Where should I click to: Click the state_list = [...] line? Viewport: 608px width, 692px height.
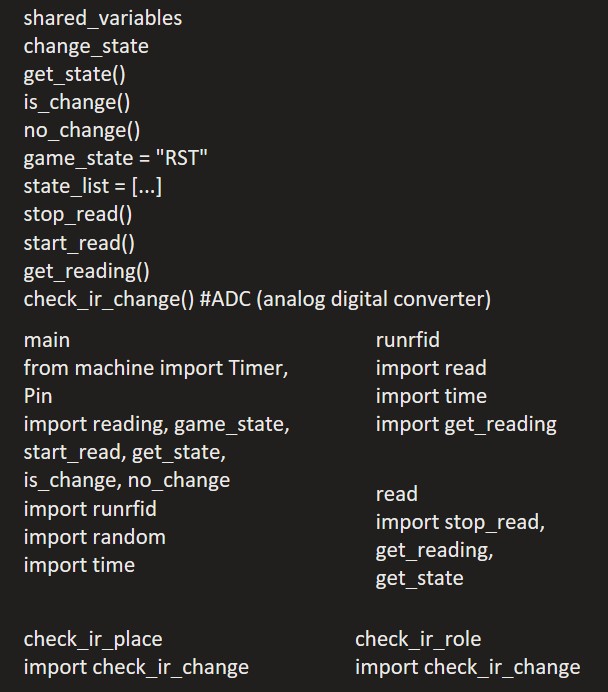click(92, 186)
